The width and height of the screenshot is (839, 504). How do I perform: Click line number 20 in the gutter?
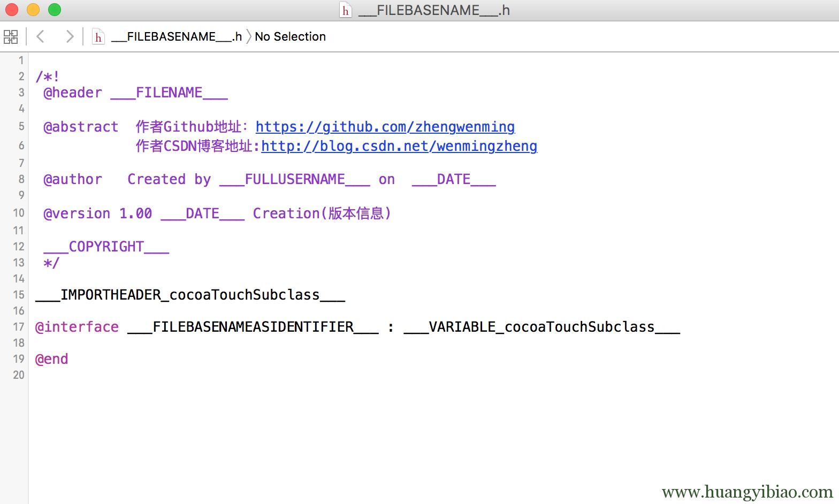(19, 375)
